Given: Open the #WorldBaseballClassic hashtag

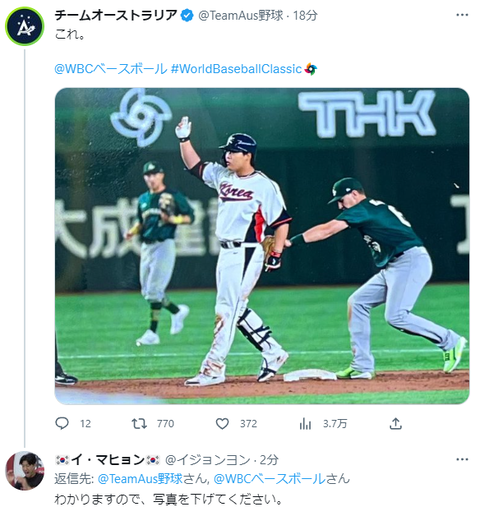Looking at the screenshot, I should coord(236,69).
